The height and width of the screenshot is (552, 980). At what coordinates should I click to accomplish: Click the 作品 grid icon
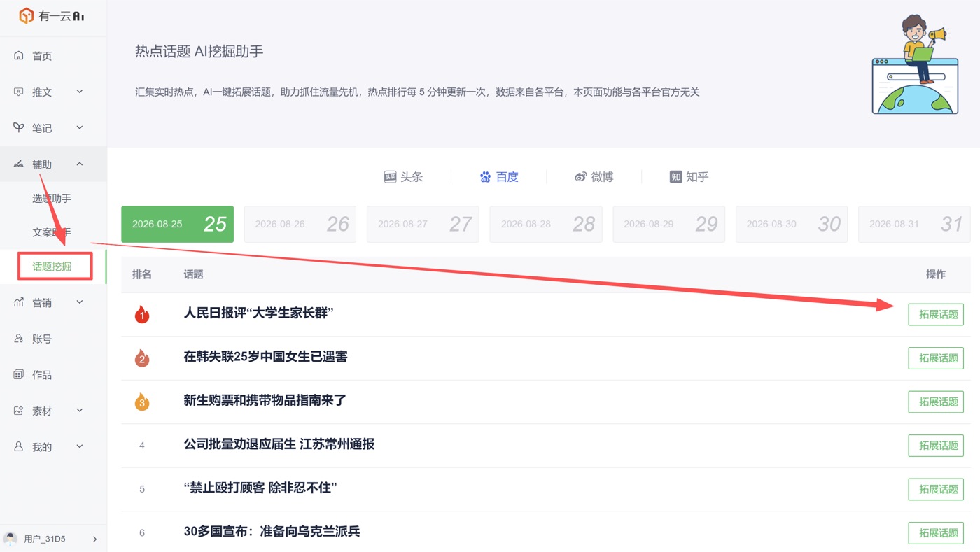tap(19, 375)
